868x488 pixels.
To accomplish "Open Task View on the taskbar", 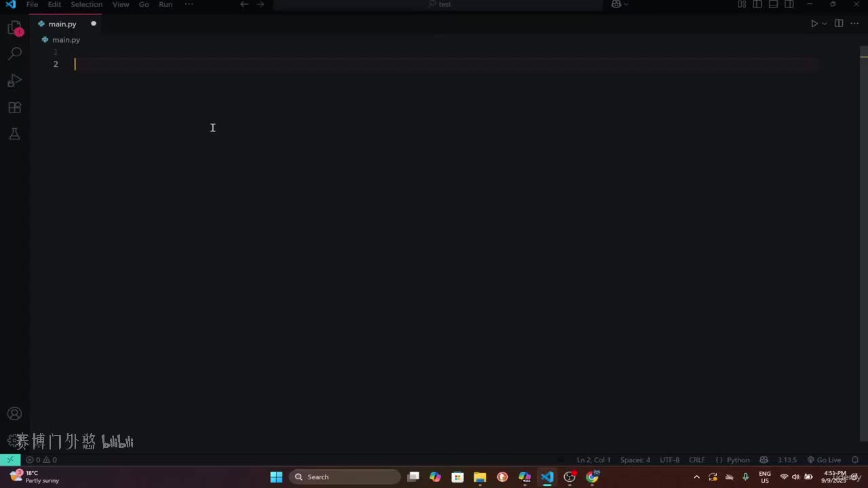I will point(413,477).
